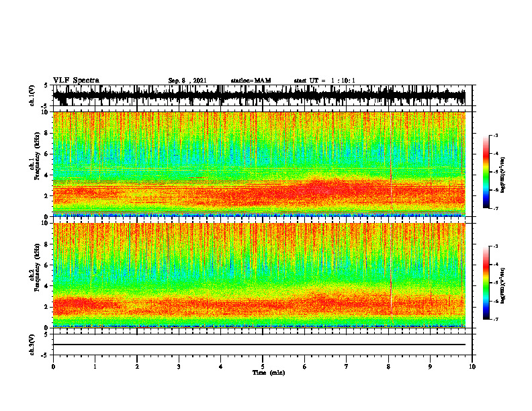Click the "4" tick label on time axis
Screen dimensions: 532x411
pyautogui.click(x=221, y=367)
